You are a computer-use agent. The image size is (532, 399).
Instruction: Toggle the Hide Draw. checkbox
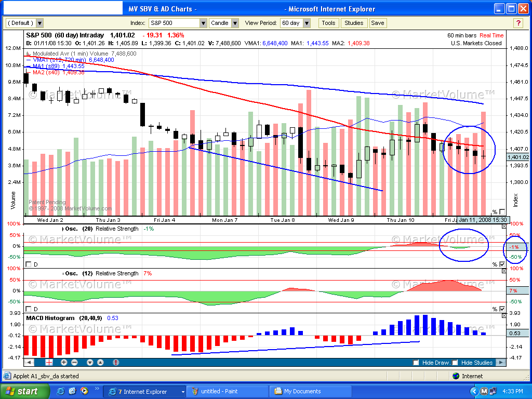click(x=416, y=362)
